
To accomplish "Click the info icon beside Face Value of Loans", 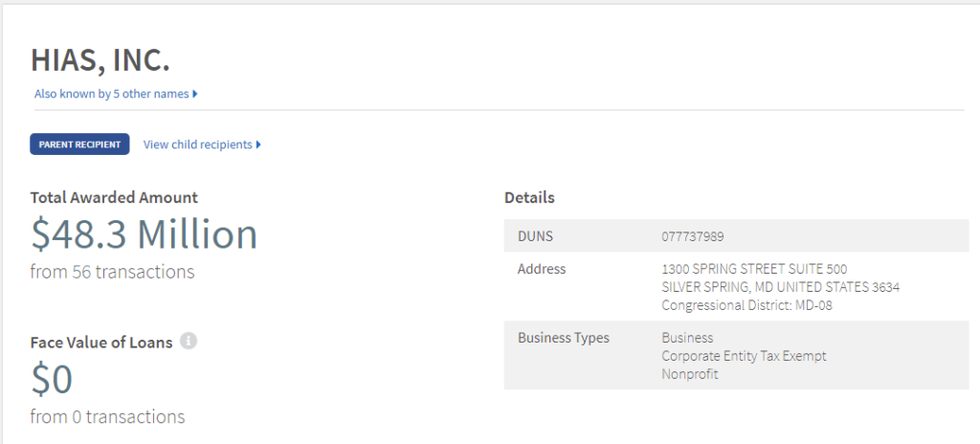I will 189,341.
